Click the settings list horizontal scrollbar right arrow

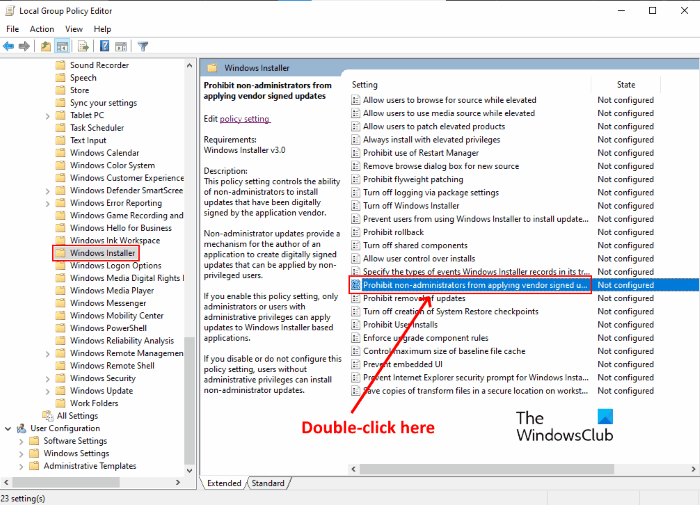(693, 469)
